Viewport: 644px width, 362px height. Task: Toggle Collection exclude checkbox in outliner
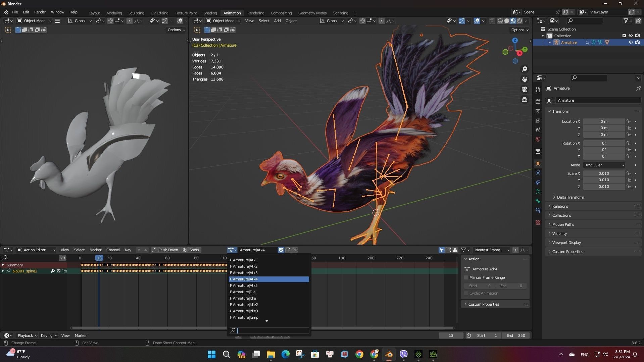pyautogui.click(x=624, y=36)
